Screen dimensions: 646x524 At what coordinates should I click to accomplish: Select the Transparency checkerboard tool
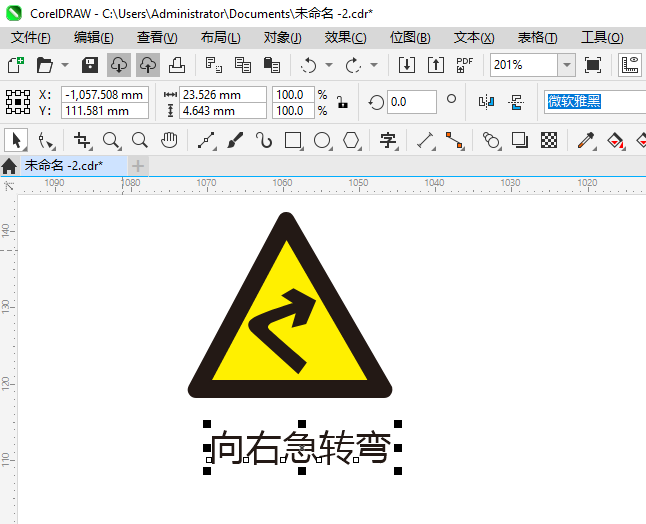pos(549,140)
